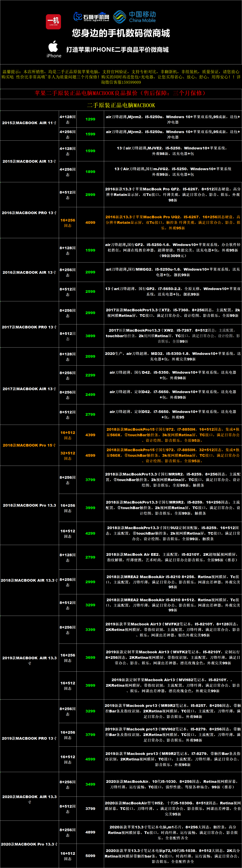Click the MacBook Air EE2 description
Viewport: 242px width, 868px height.
coord(173,557)
